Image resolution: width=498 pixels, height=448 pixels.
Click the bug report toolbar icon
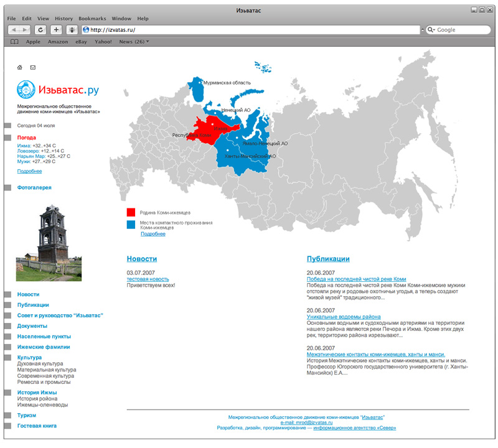(x=72, y=30)
